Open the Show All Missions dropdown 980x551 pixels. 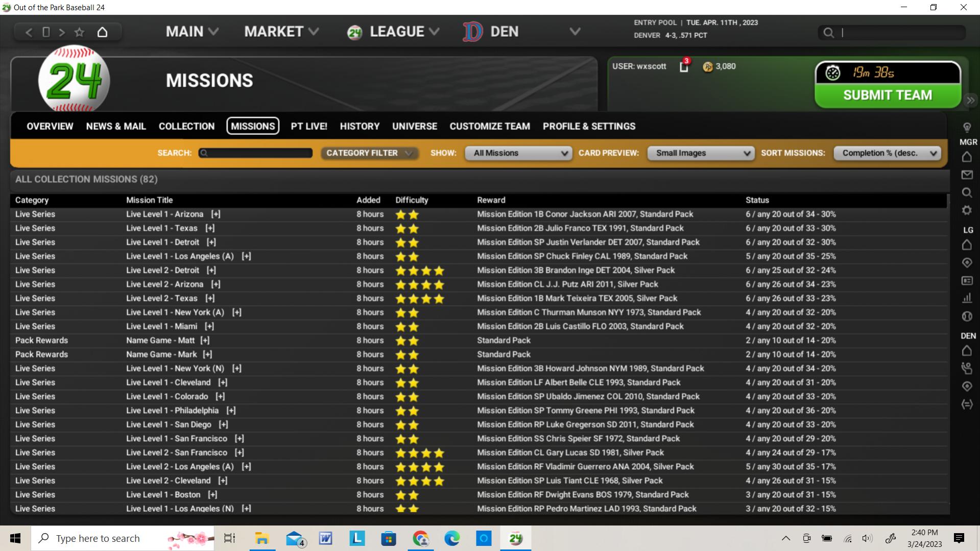coord(518,153)
